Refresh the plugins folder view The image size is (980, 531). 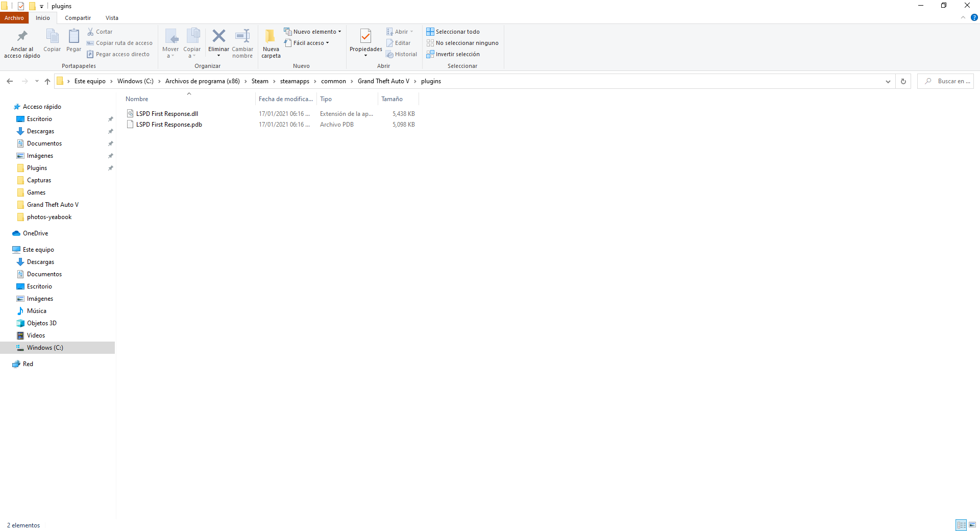tap(903, 81)
